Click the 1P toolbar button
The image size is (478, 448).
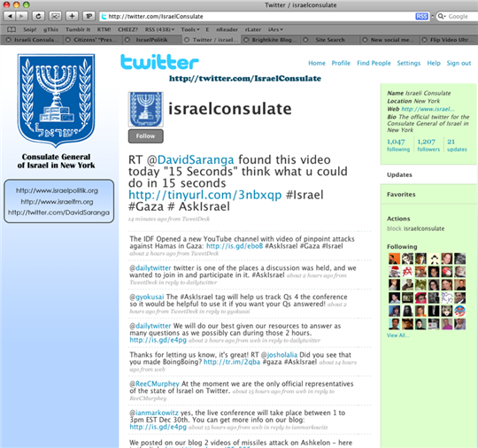[x=89, y=16]
